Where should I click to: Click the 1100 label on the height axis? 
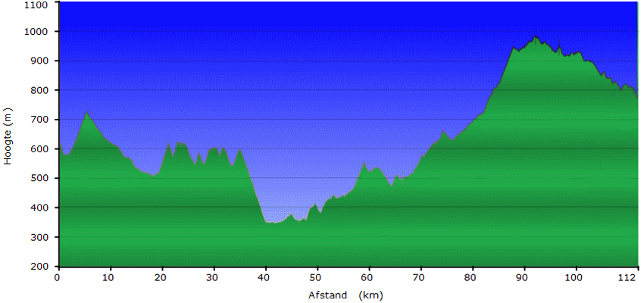click(x=36, y=5)
